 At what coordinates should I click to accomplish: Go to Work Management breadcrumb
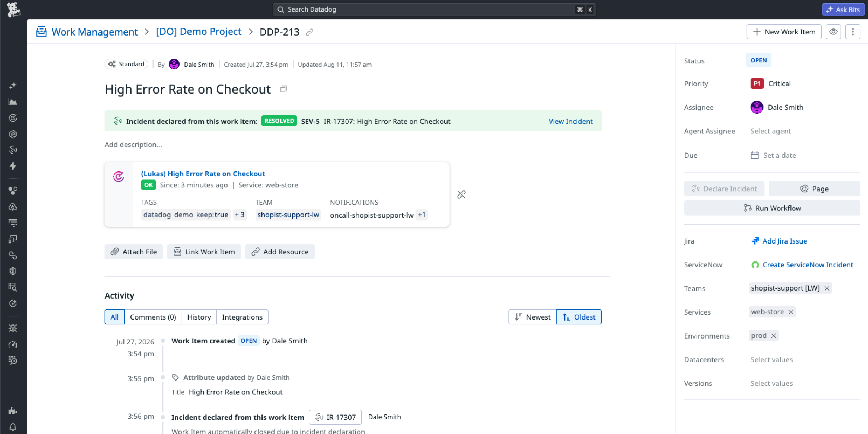[94, 32]
